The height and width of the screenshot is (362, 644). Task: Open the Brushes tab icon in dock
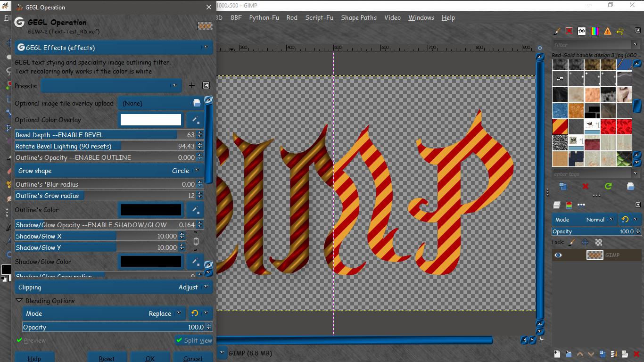point(557,31)
